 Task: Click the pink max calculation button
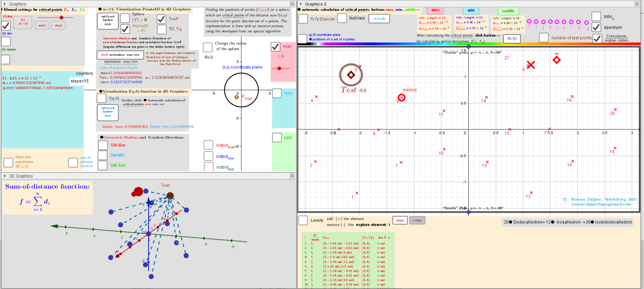[435, 10]
